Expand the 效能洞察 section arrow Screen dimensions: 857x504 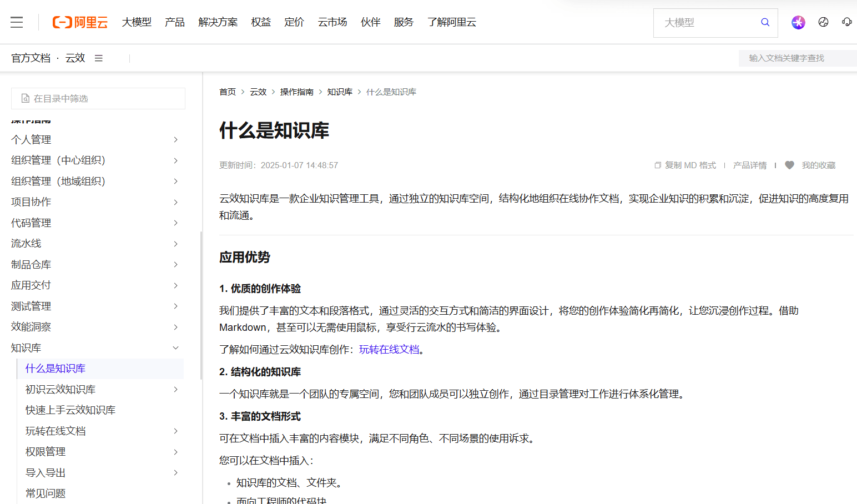(x=175, y=327)
